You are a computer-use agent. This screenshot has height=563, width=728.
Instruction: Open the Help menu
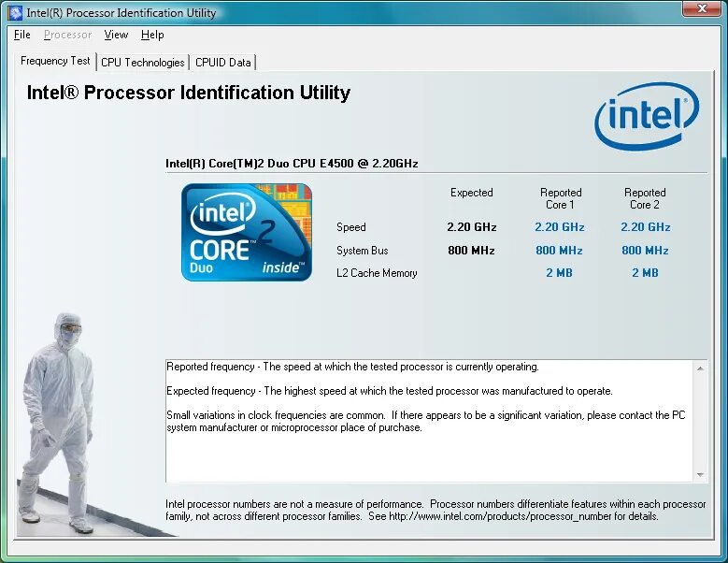click(152, 35)
